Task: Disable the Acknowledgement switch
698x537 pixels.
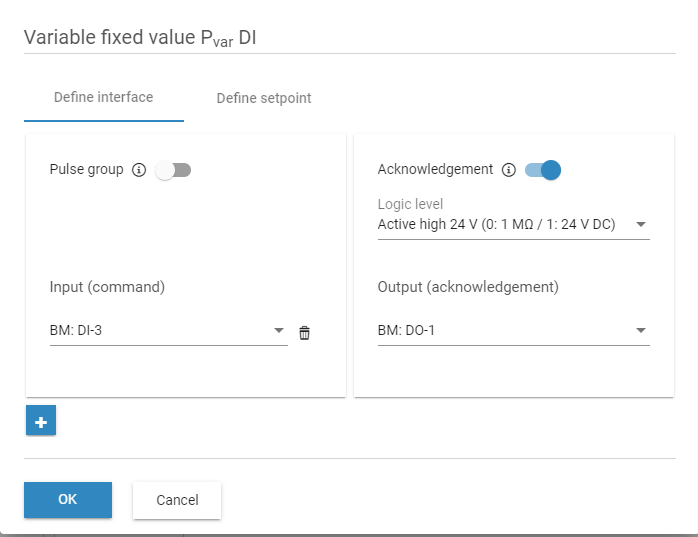Action: coord(543,170)
